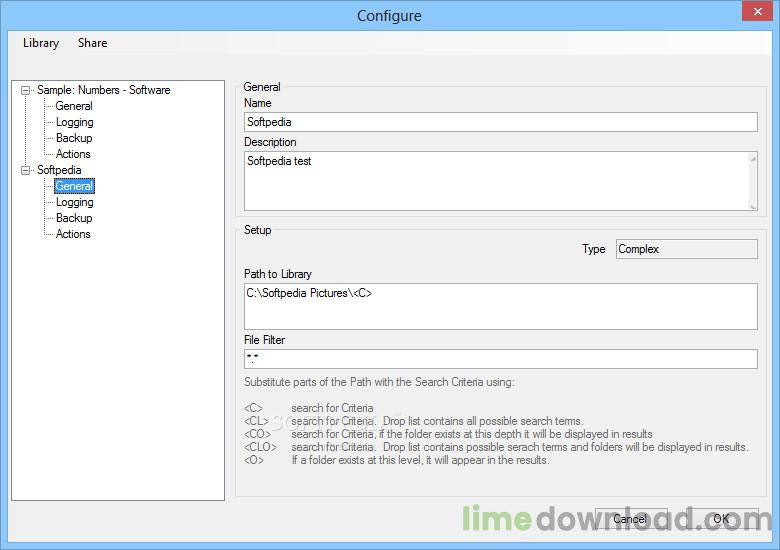Select Logging under Sample: Numbers - Software
Image resolution: width=780 pixels, height=550 pixels.
pos(74,122)
